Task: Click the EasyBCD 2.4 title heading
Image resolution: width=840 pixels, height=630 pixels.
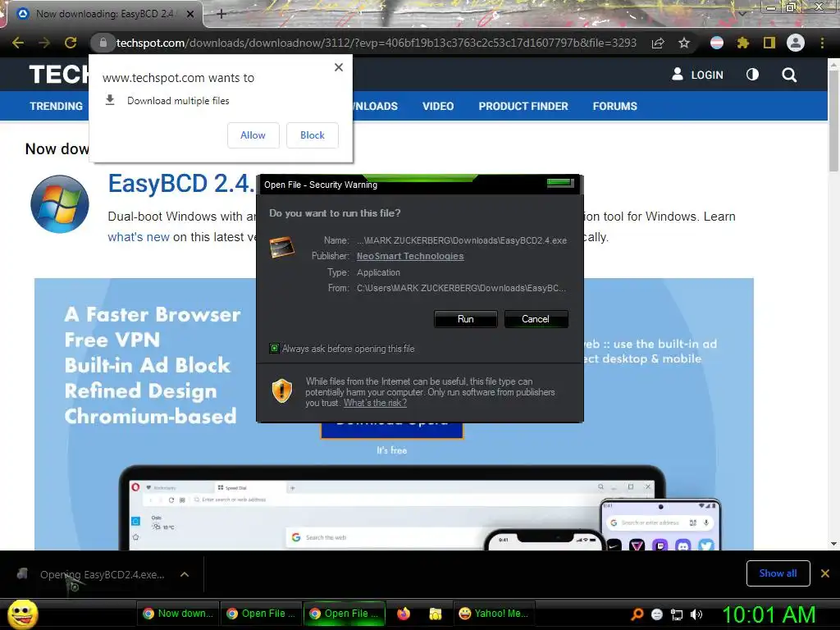Action: click(x=180, y=183)
